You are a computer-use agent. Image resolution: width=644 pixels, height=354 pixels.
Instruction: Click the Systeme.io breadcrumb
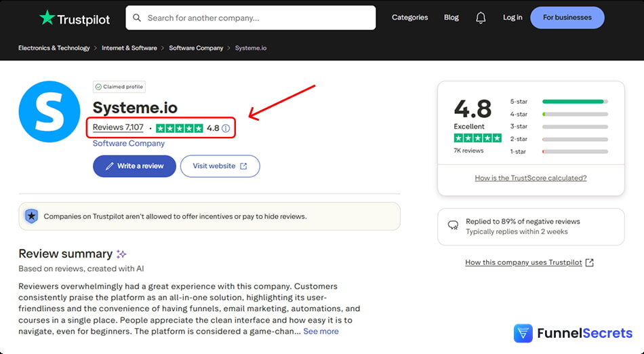[x=251, y=48]
